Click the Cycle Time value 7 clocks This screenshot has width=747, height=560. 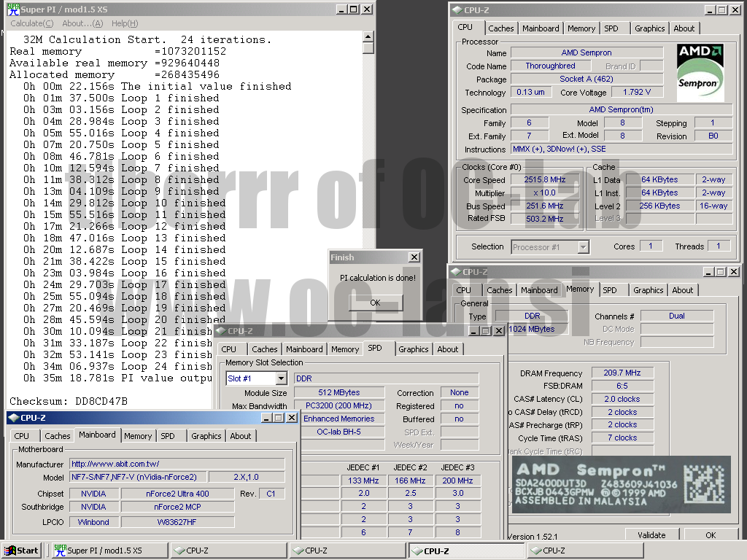(622, 437)
